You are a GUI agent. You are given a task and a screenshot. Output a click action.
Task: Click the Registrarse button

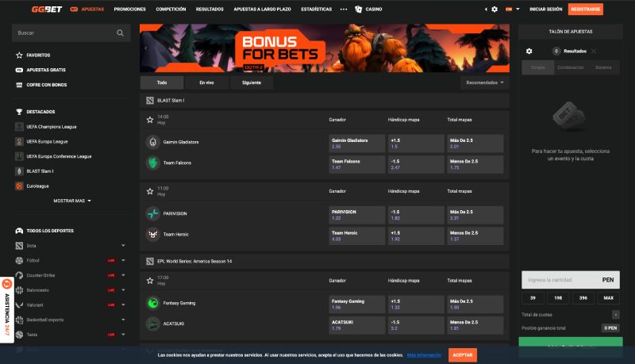585,9
